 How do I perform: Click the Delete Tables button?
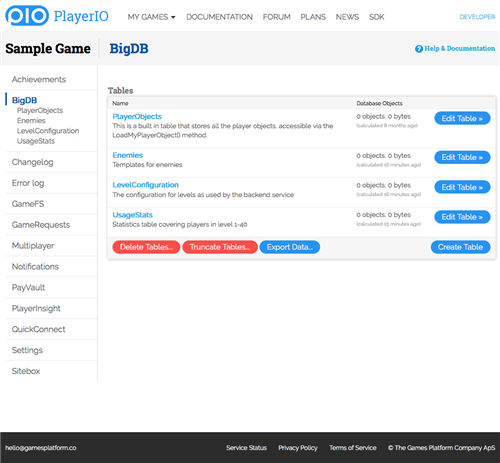click(x=146, y=247)
